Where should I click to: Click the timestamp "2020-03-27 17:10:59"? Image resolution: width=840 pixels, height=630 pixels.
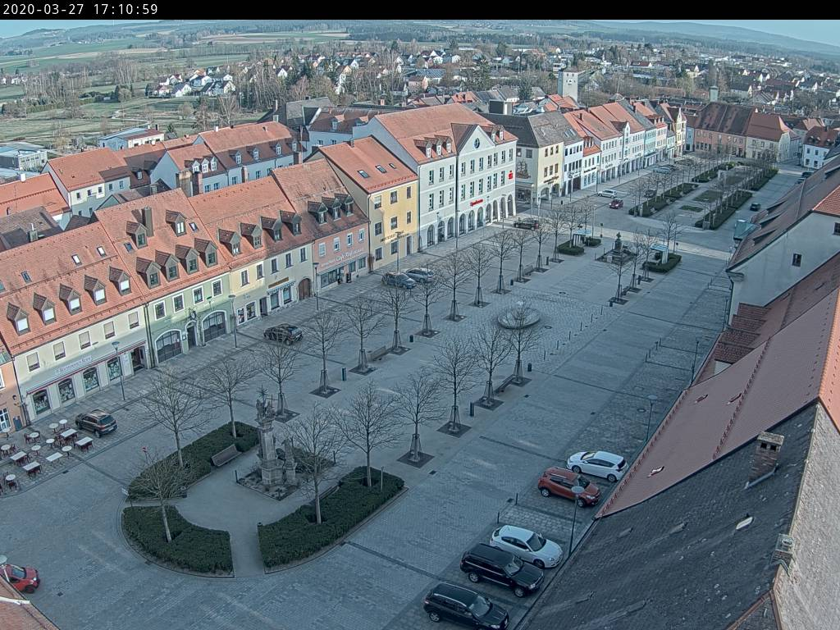click(x=80, y=9)
